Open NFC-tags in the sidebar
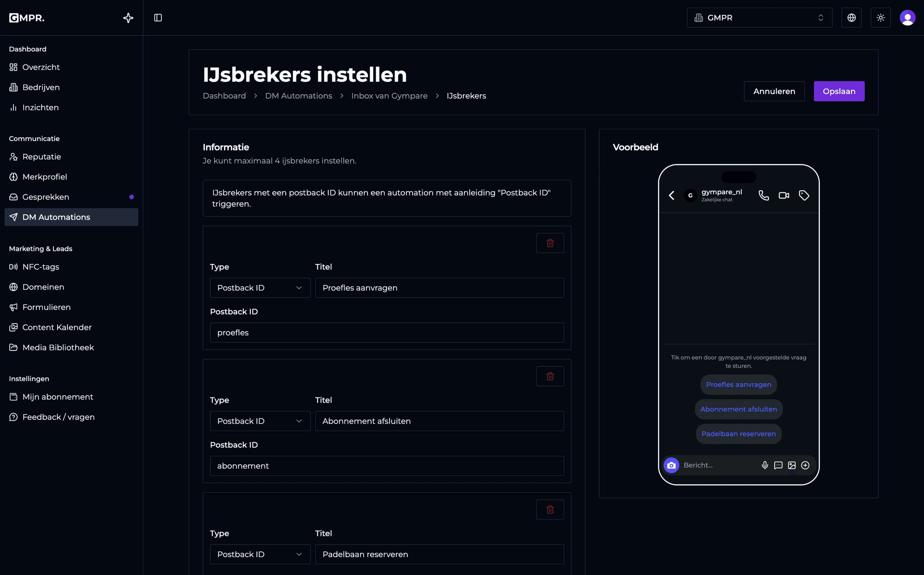924x575 pixels. point(71,267)
